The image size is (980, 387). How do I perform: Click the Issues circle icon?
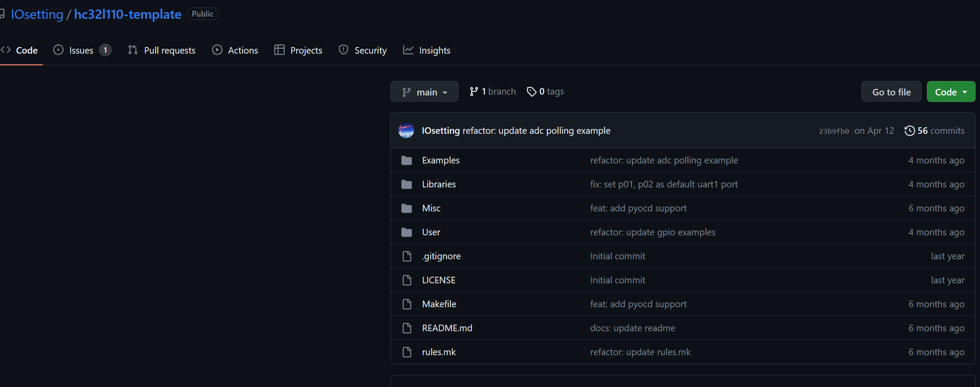[58, 50]
